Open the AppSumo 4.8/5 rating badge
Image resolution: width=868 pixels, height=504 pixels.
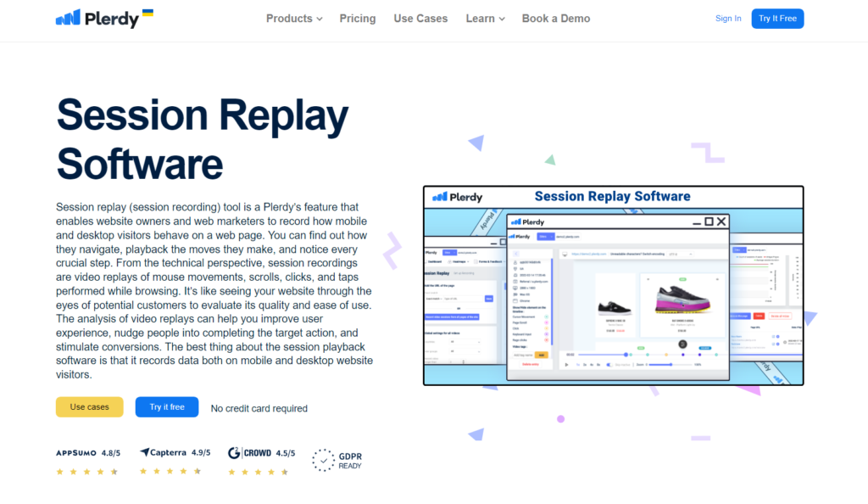click(88, 462)
